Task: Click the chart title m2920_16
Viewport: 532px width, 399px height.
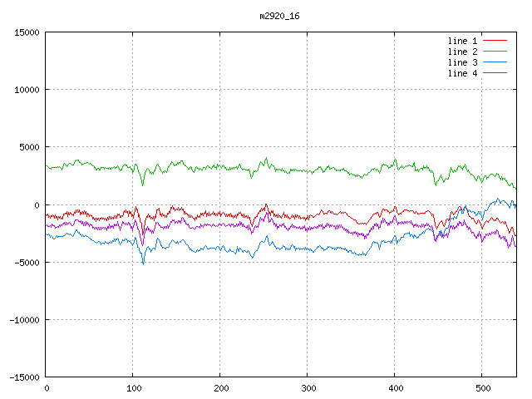Action: tap(280, 15)
